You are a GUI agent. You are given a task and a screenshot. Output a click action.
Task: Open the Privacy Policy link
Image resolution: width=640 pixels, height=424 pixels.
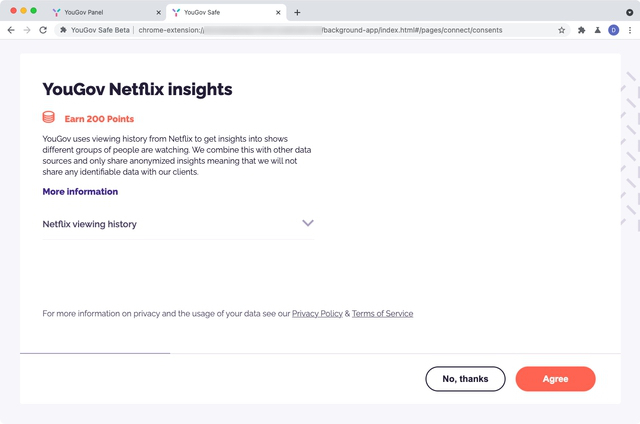tap(317, 314)
